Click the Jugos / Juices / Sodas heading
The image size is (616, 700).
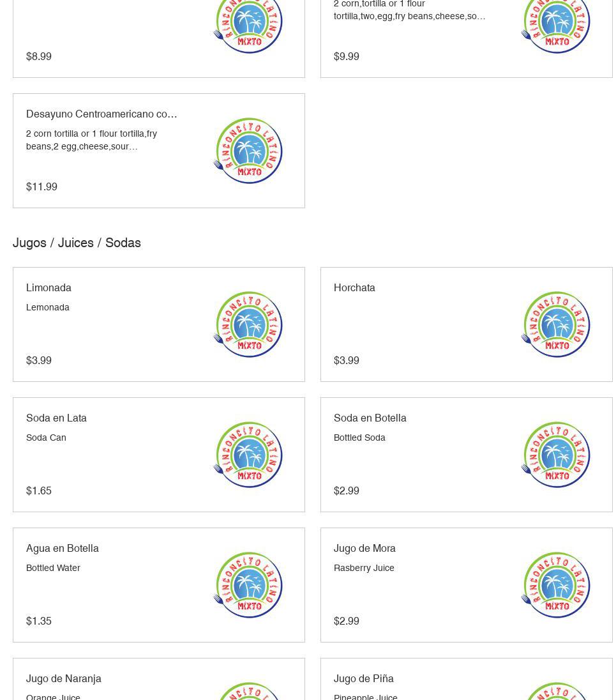(77, 243)
